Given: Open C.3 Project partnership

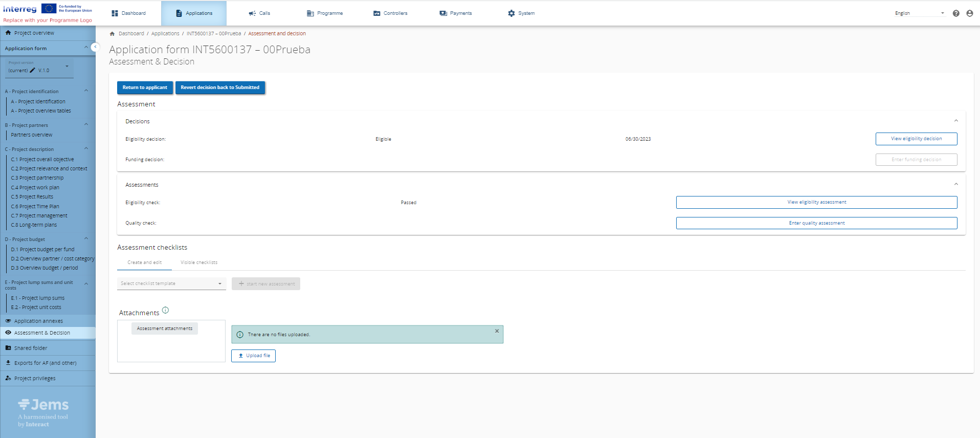Looking at the screenshot, I should click(x=37, y=178).
